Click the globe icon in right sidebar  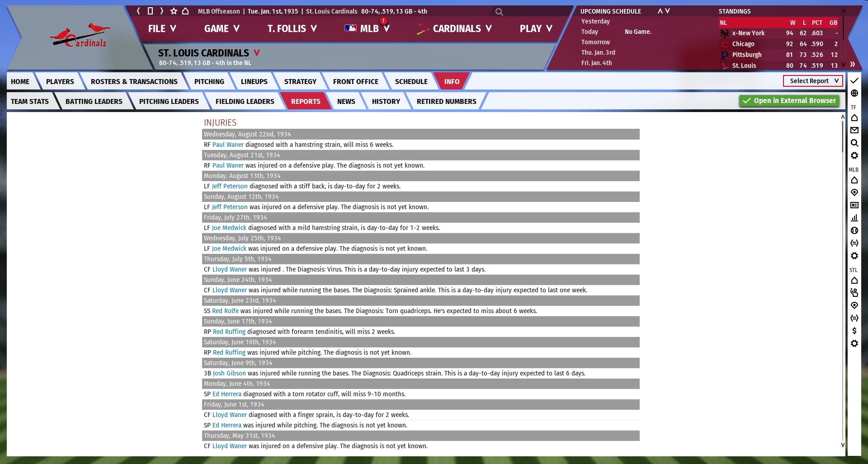click(854, 93)
